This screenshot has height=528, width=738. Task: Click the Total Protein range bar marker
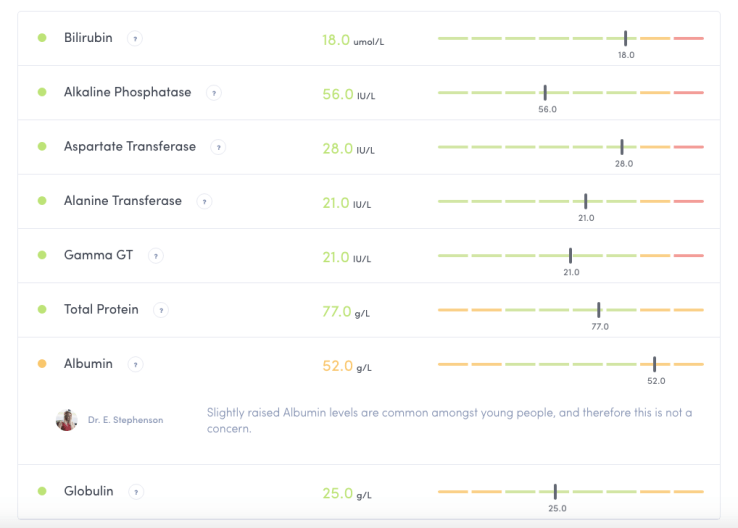point(599,310)
